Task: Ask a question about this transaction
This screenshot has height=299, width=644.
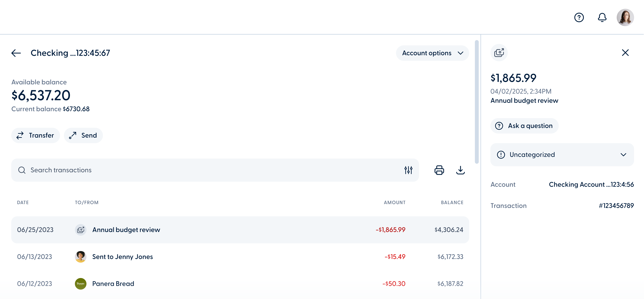Action: pos(524,126)
